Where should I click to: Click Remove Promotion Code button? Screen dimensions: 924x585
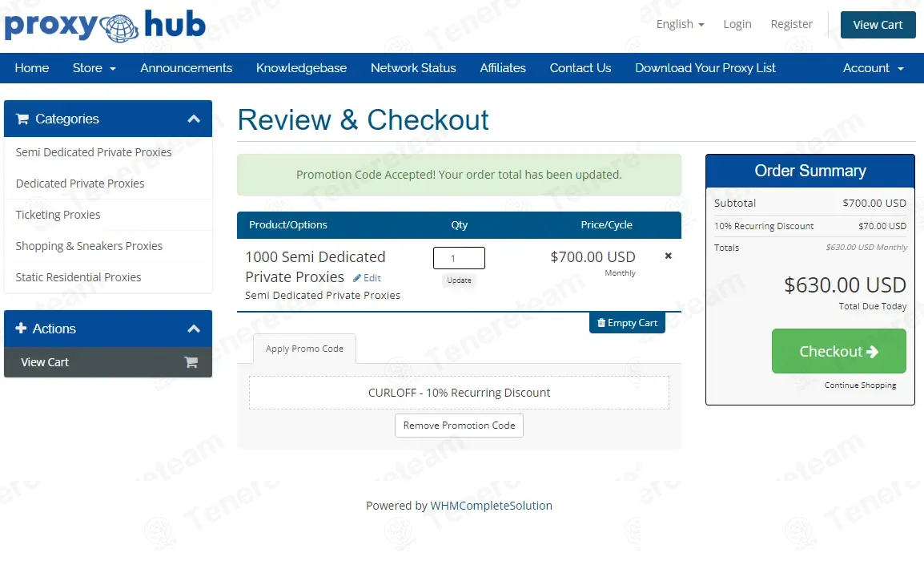click(459, 426)
